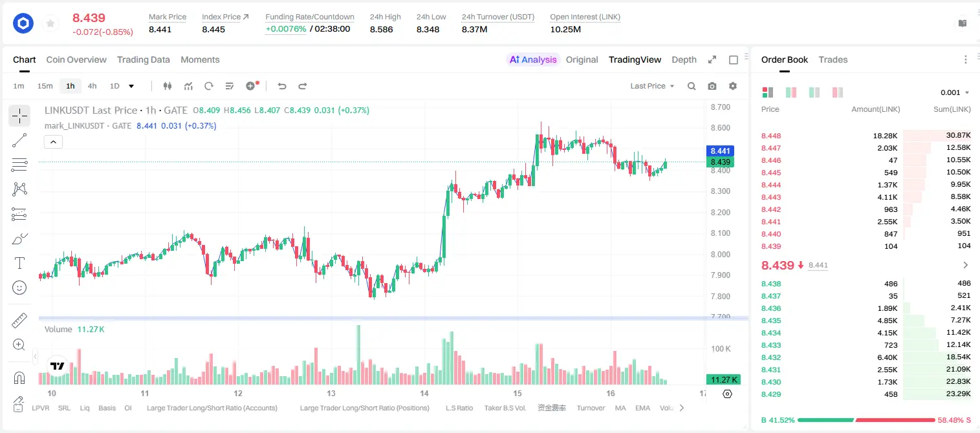Undo the last chart action

(x=281, y=86)
